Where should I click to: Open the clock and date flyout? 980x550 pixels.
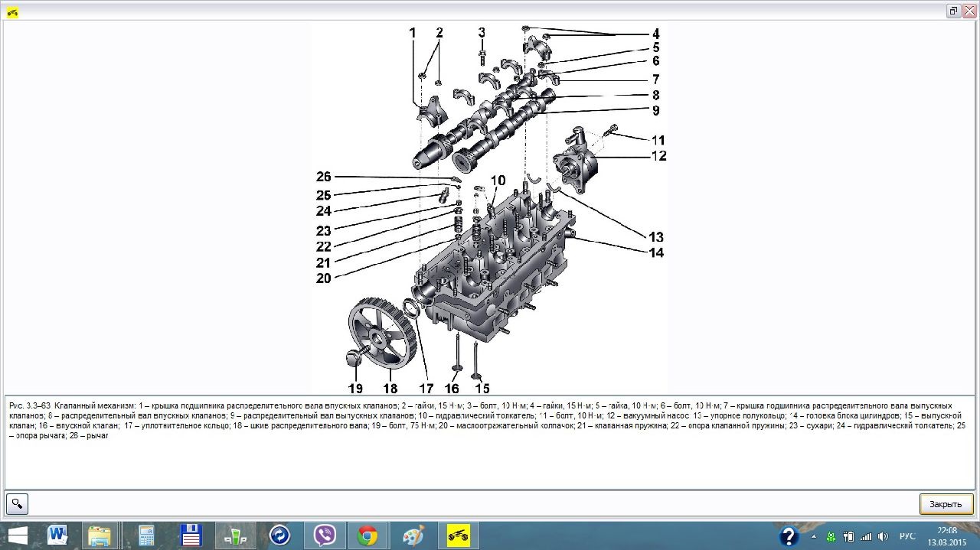click(x=947, y=536)
